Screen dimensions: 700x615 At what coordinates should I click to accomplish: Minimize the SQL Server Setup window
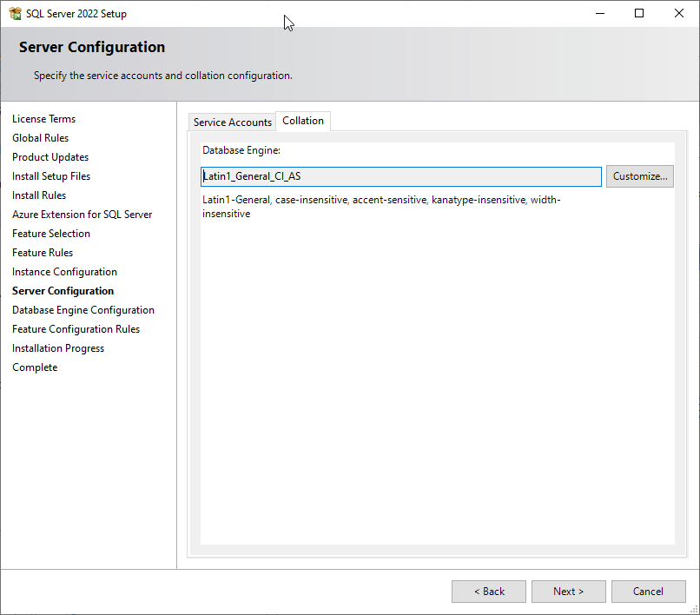(x=599, y=14)
